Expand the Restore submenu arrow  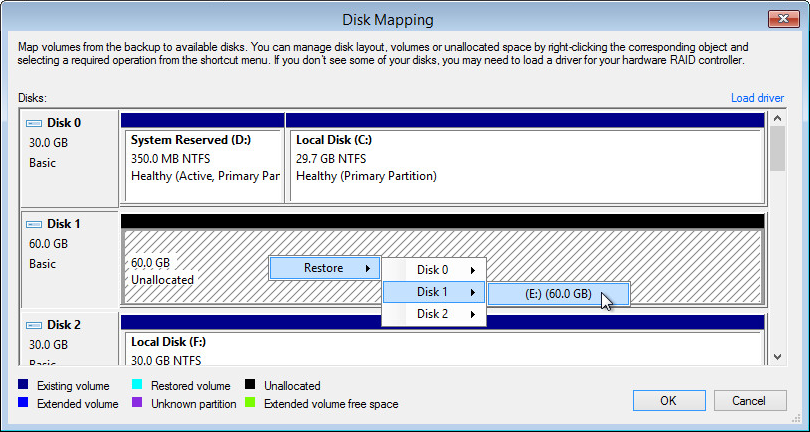point(368,268)
